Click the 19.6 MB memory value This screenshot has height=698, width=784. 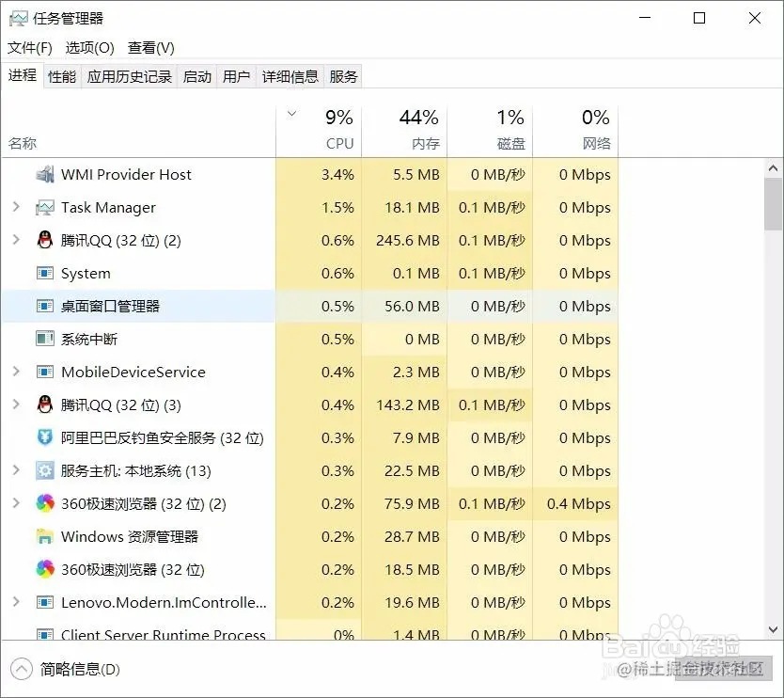tap(412, 602)
